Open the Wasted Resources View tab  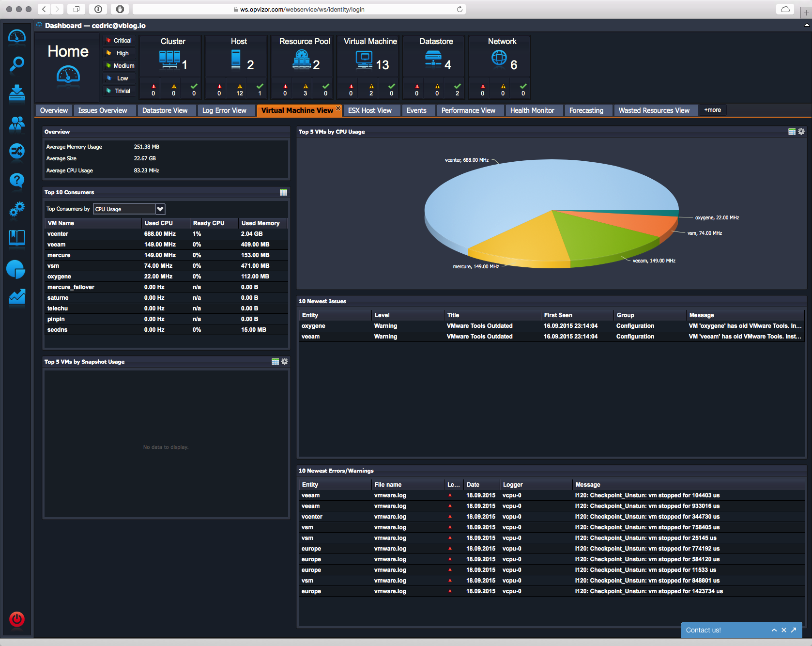[x=654, y=110]
